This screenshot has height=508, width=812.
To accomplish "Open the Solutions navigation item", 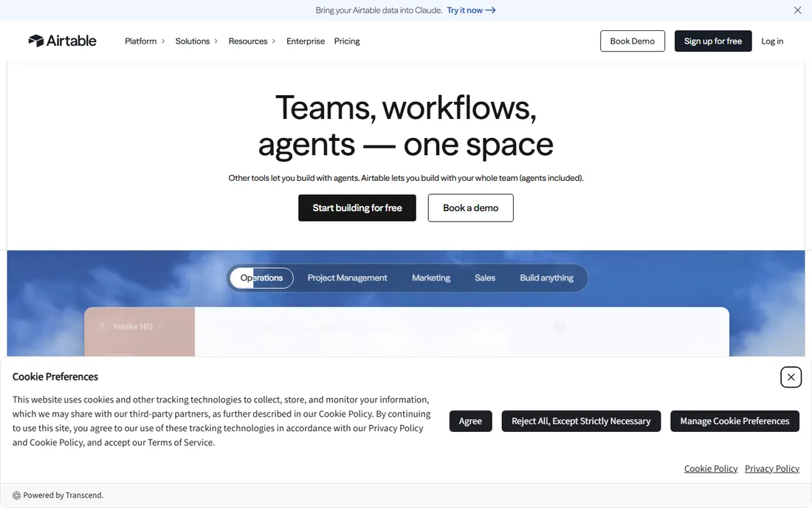I will point(193,41).
